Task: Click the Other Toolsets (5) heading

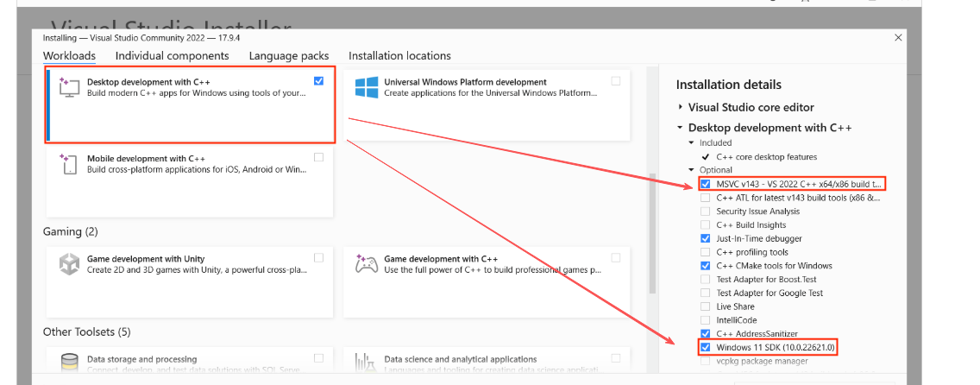Action: point(87,331)
